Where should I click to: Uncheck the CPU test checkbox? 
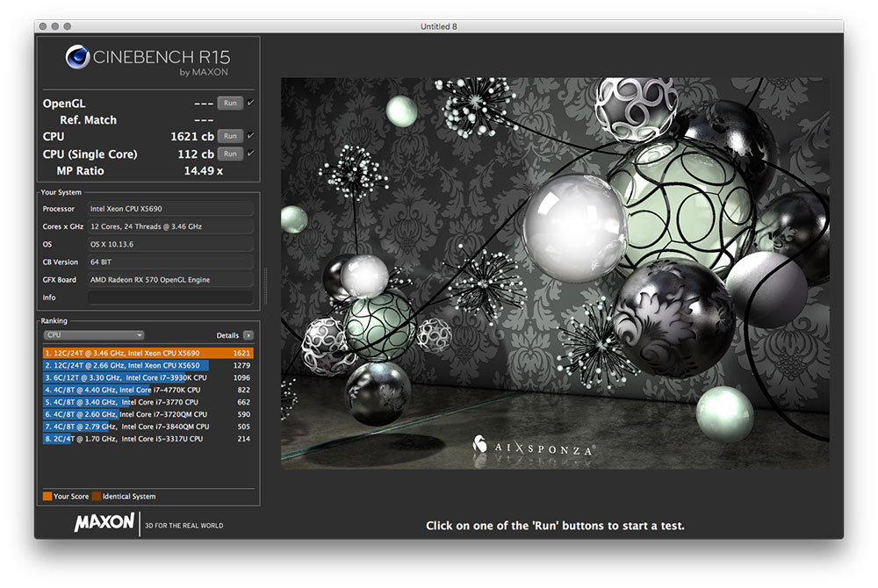[251, 136]
